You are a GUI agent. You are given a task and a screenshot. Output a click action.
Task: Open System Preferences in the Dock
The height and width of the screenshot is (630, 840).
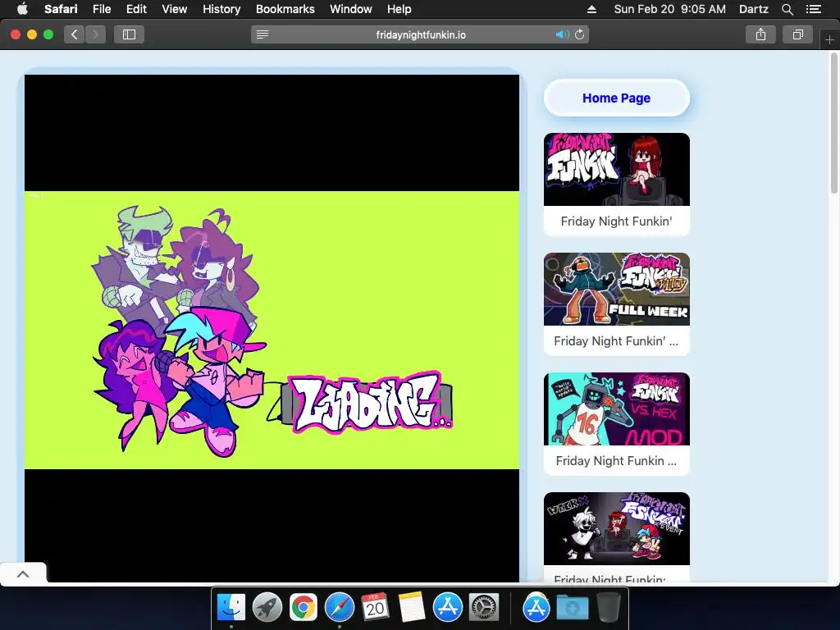[x=484, y=608]
